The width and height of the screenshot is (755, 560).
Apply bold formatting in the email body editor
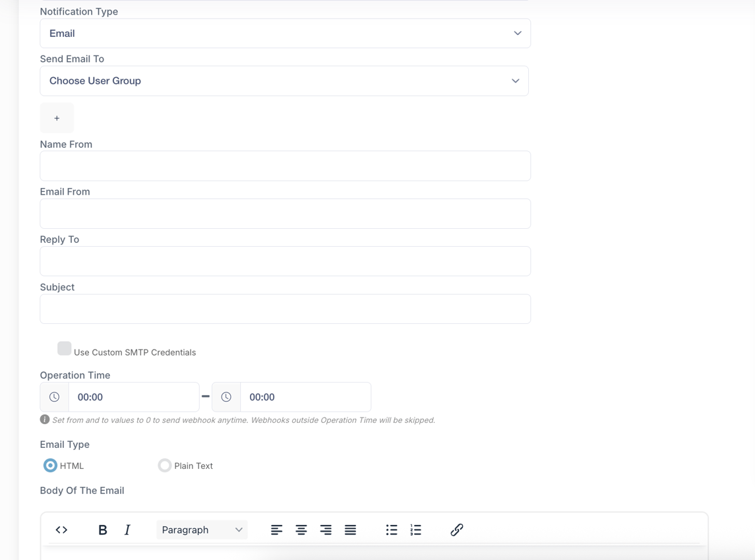[x=103, y=529]
